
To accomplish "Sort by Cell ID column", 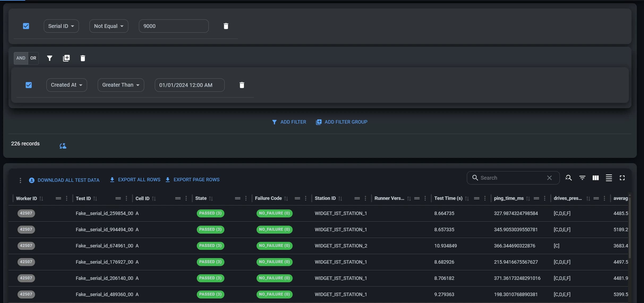I will (x=154, y=199).
